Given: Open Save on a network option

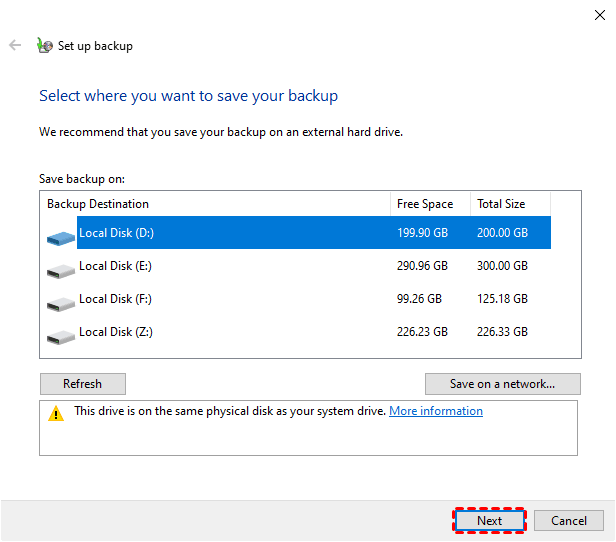Looking at the screenshot, I should click(x=503, y=384).
